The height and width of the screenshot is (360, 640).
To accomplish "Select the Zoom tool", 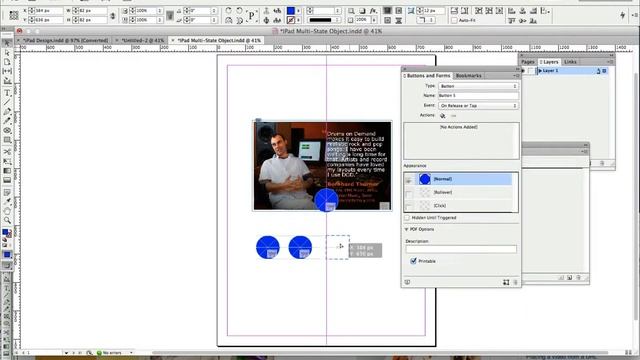I will 7,220.
